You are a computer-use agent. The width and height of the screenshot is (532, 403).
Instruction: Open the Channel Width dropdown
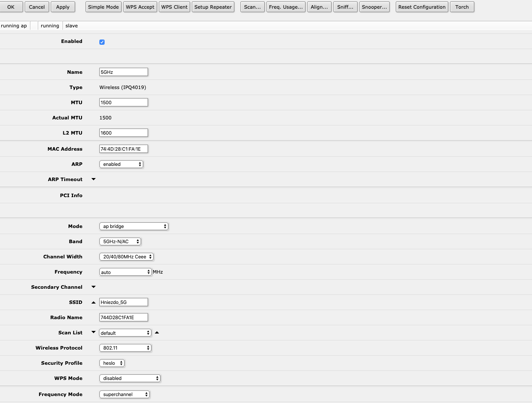coord(126,257)
